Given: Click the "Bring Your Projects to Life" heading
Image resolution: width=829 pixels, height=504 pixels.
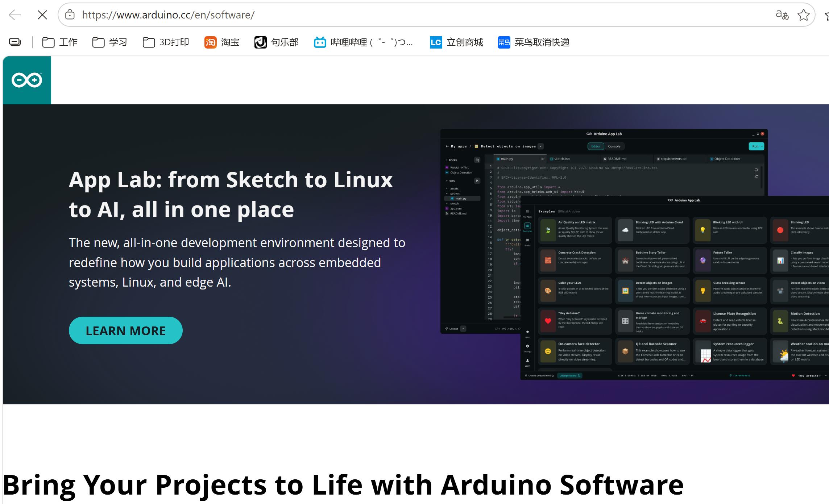Looking at the screenshot, I should tap(343, 484).
